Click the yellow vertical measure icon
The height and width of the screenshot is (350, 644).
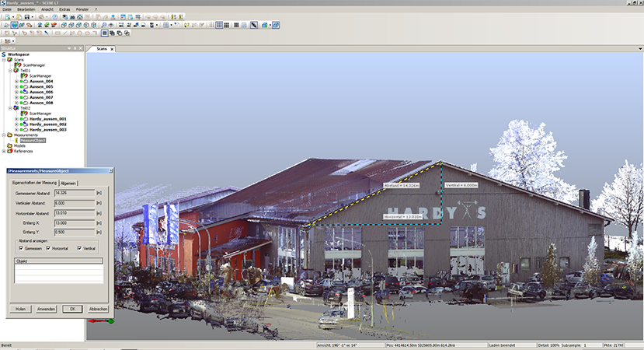click(181, 17)
